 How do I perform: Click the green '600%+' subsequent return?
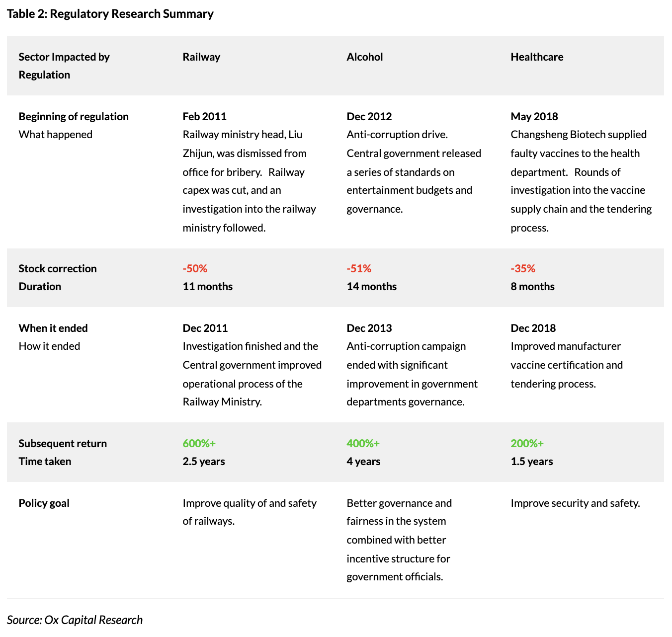point(199,444)
